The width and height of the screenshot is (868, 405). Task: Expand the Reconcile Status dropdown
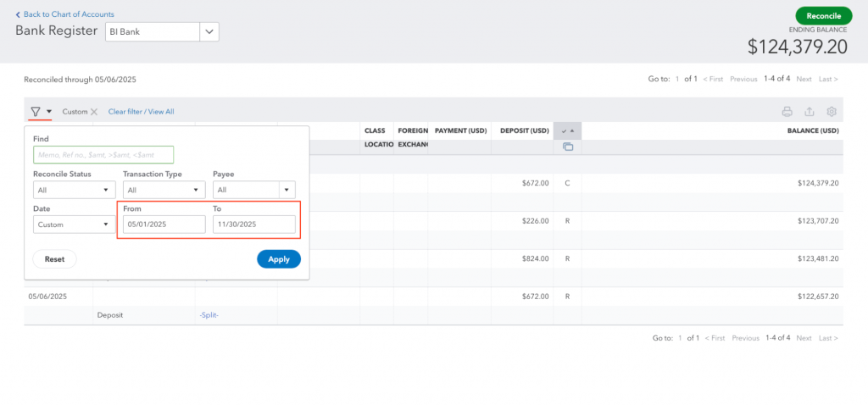(74, 191)
